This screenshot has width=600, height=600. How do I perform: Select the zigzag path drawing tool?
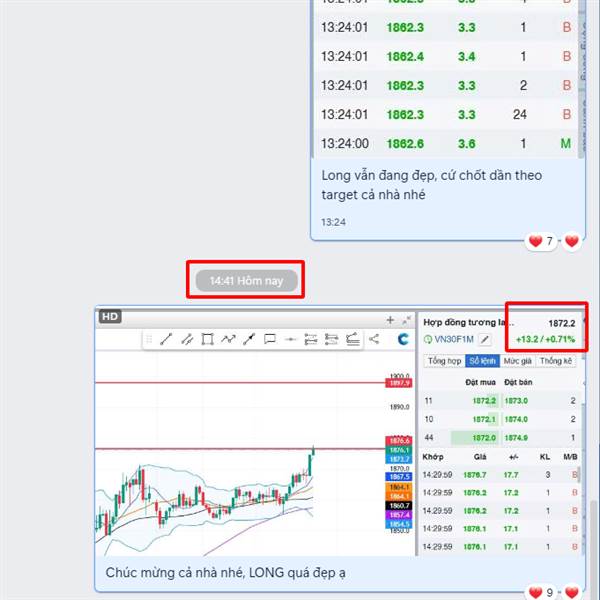click(x=228, y=339)
